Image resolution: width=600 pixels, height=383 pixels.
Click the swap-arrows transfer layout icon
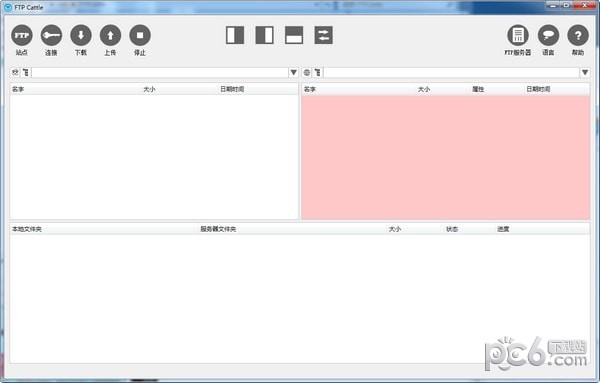(323, 35)
